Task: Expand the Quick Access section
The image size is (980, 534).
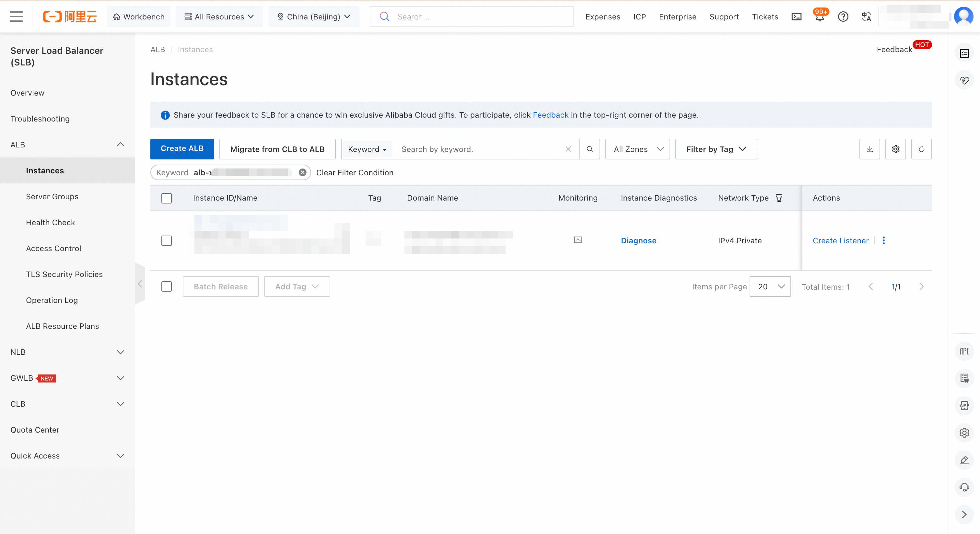Action: click(x=121, y=456)
